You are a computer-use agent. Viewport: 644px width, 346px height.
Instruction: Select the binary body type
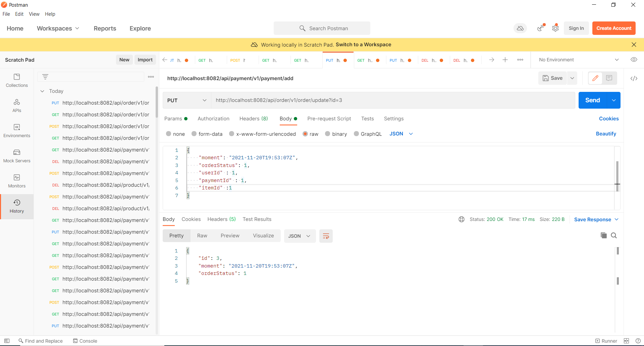pyautogui.click(x=328, y=134)
